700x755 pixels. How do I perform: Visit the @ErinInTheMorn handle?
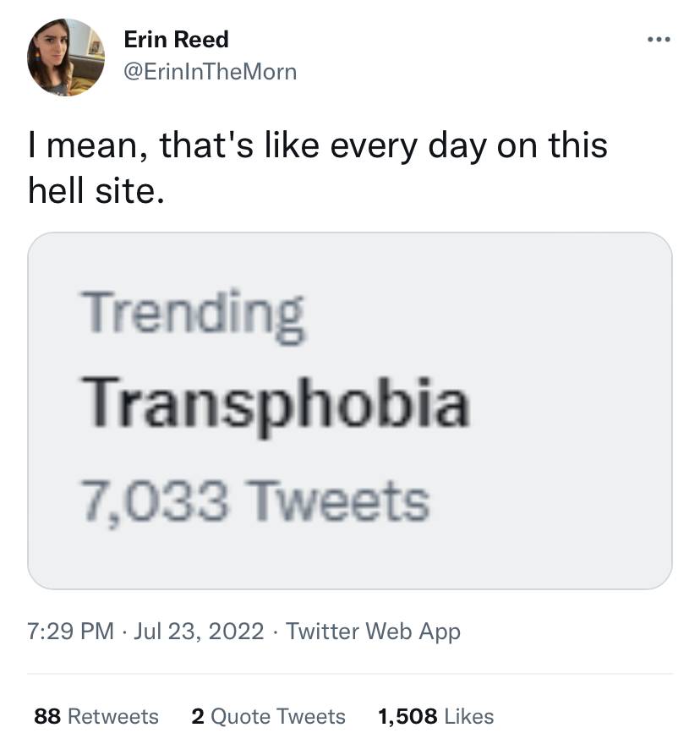[211, 72]
